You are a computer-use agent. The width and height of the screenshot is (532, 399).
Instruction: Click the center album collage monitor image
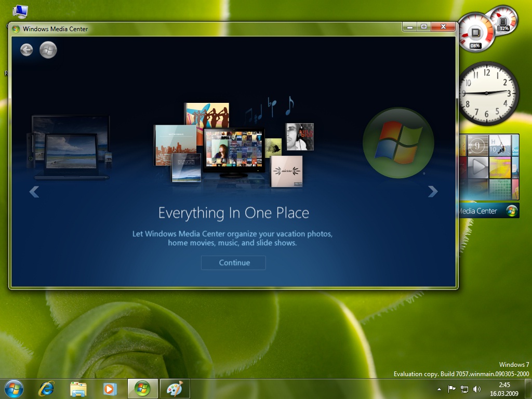pos(234,152)
